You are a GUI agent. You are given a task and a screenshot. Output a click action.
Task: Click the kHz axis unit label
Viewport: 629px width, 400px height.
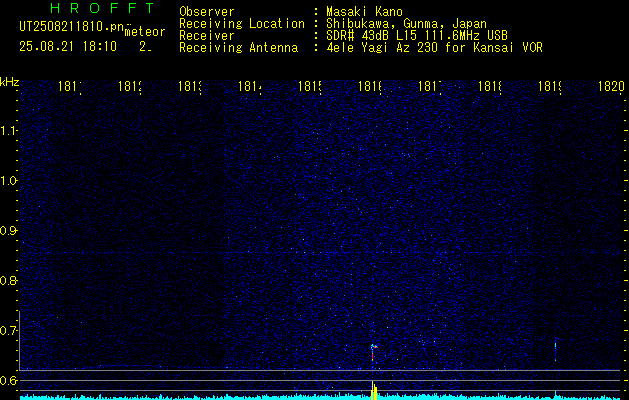point(9,82)
